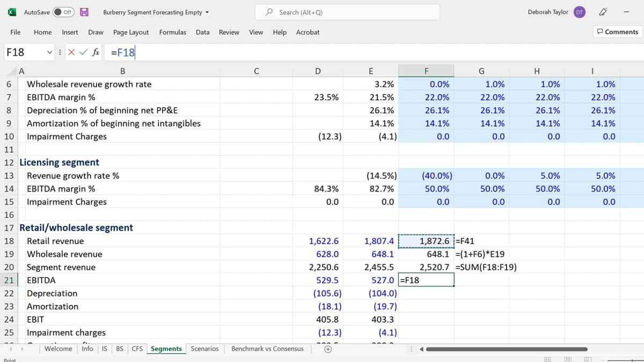Select cell with Retail revenue 1,872.6

[426, 241]
